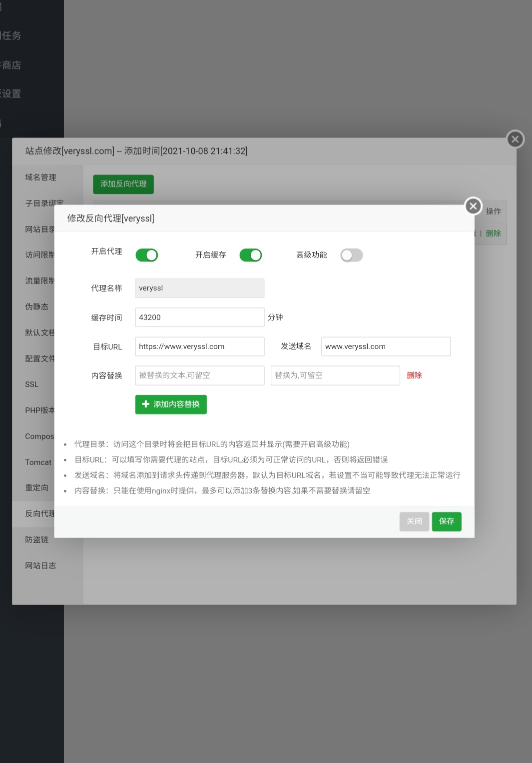The image size is (532, 763).
Task: Enable the 高级功能 switch
Action: 351,255
